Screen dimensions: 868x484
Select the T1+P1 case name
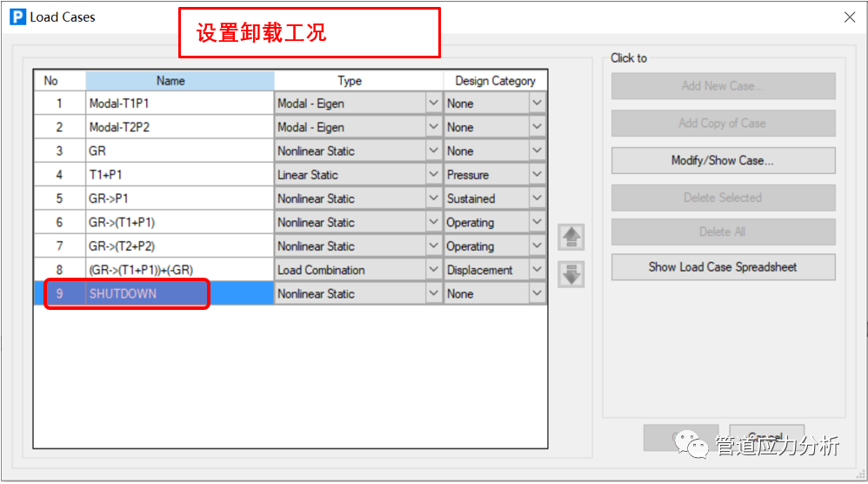tap(180, 174)
